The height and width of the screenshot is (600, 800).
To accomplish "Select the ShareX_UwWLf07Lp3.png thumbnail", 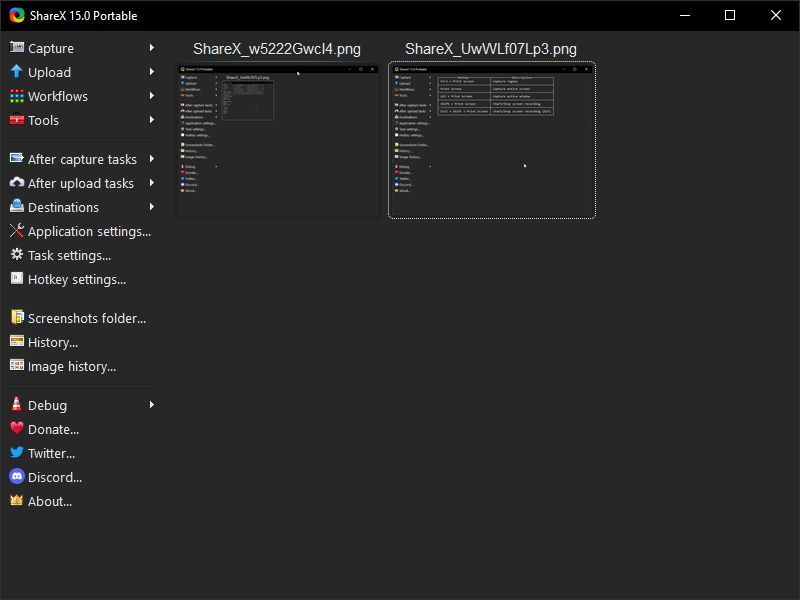I will click(x=491, y=140).
